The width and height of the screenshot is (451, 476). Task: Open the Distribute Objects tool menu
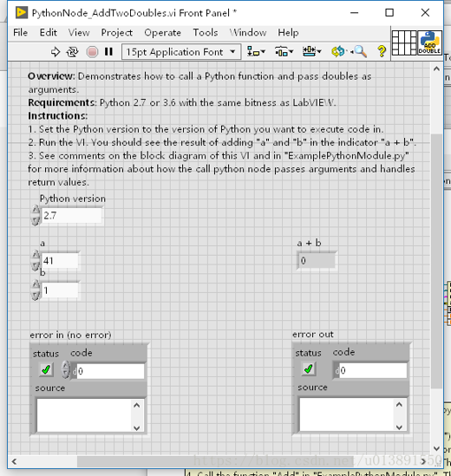[x=284, y=52]
